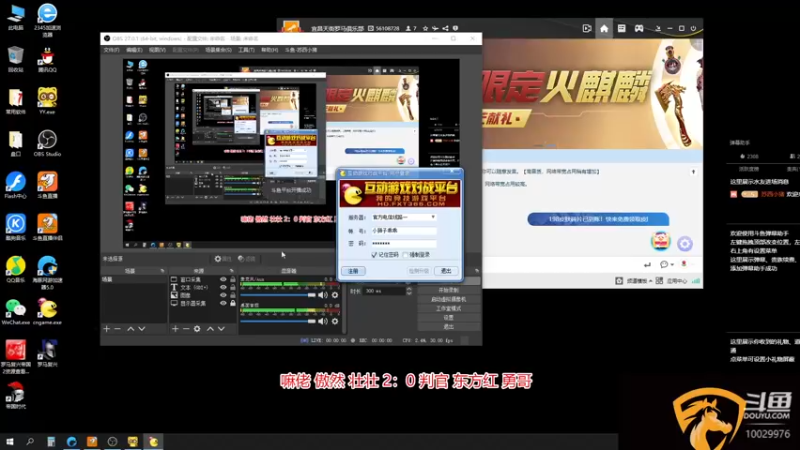Screen dimensions: 800x450
Task: Open Filters button above scene panels
Action: 247,259
